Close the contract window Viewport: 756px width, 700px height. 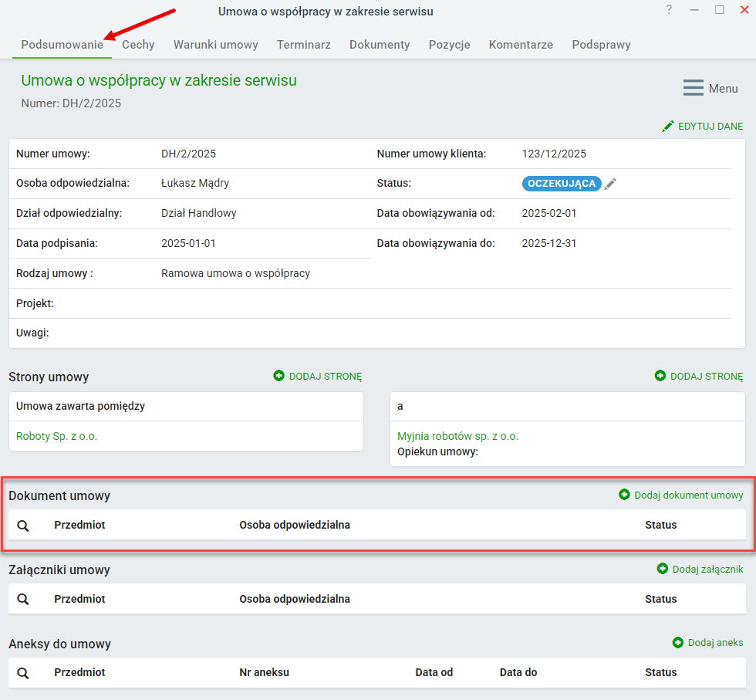pos(744,10)
